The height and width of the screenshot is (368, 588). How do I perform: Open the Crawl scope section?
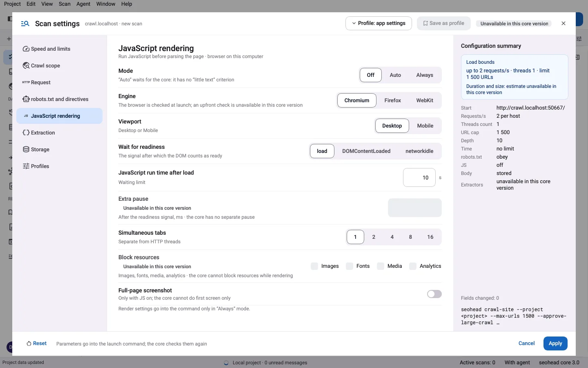coord(59,66)
